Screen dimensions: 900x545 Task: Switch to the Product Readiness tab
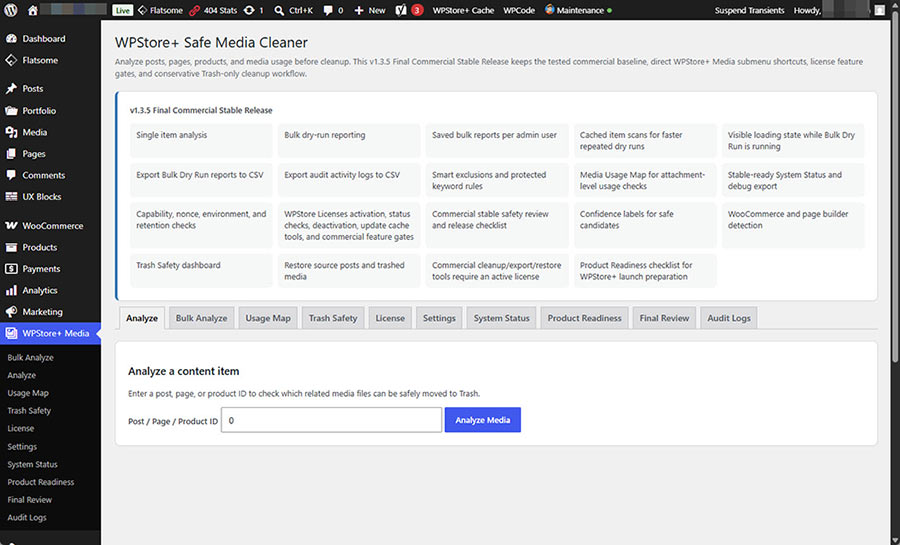pyautogui.click(x=584, y=318)
